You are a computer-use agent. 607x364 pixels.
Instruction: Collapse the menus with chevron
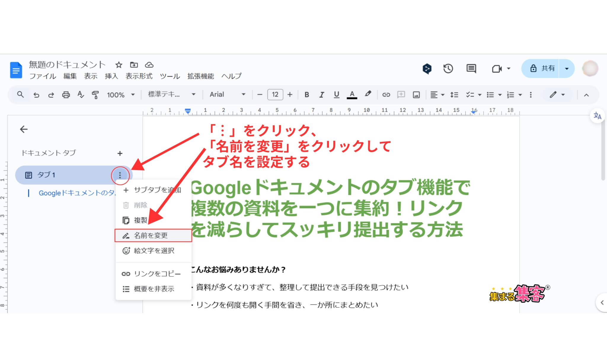(x=586, y=95)
